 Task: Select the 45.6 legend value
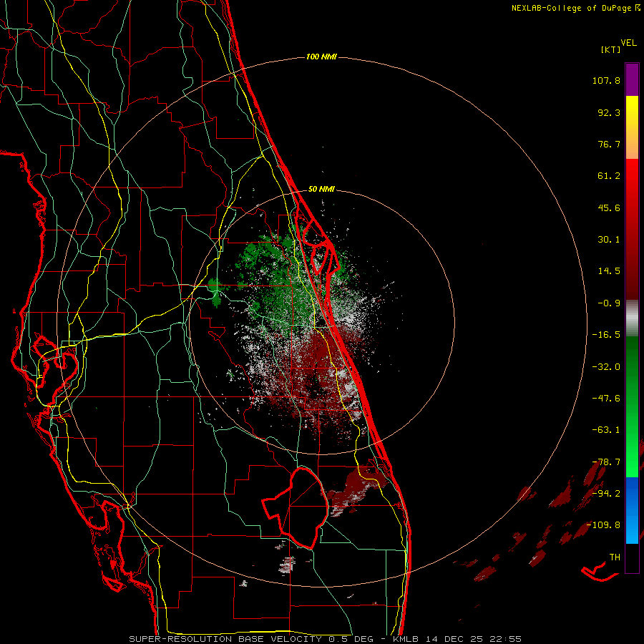point(609,208)
